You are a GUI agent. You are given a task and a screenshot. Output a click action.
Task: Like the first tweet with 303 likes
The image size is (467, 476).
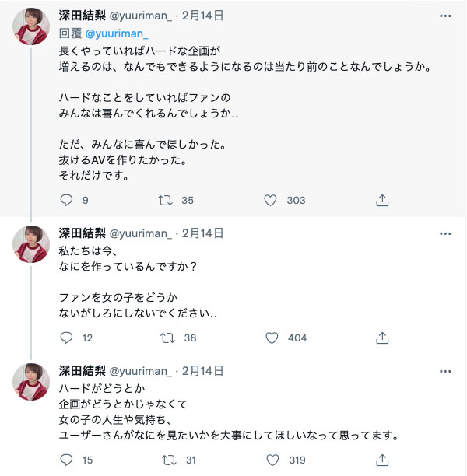pyautogui.click(x=270, y=200)
